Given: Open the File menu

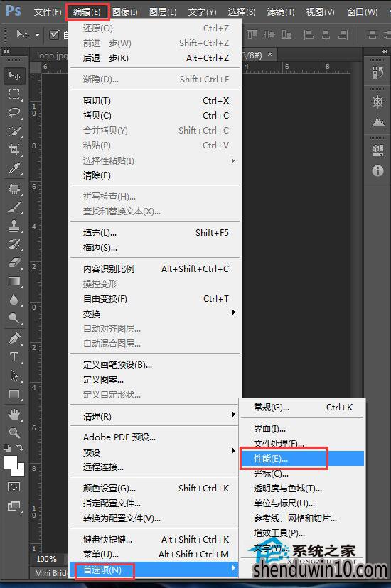Looking at the screenshot, I should 48,12.
